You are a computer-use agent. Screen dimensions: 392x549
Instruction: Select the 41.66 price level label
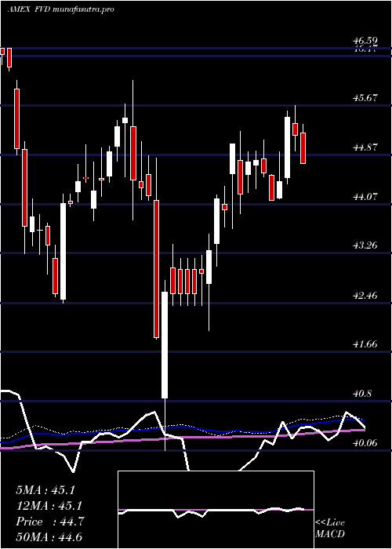click(x=365, y=344)
